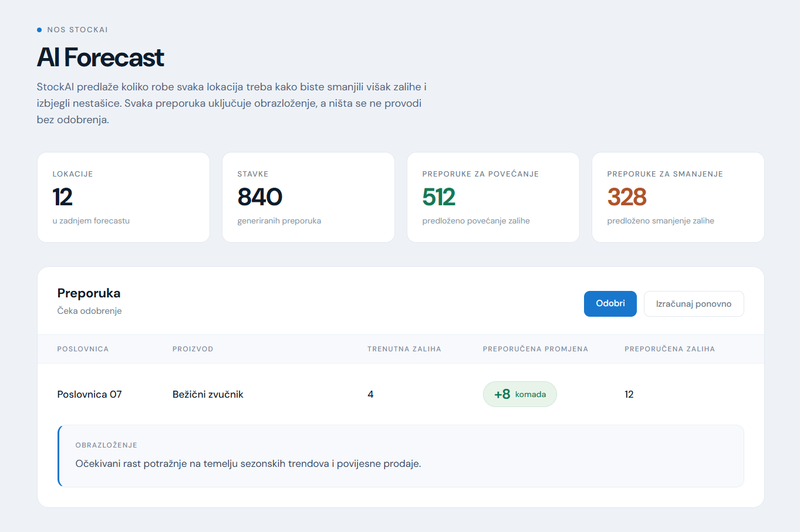The height and width of the screenshot is (532, 800).
Task: Select the NOS STOCKAI label
Action: [77, 30]
